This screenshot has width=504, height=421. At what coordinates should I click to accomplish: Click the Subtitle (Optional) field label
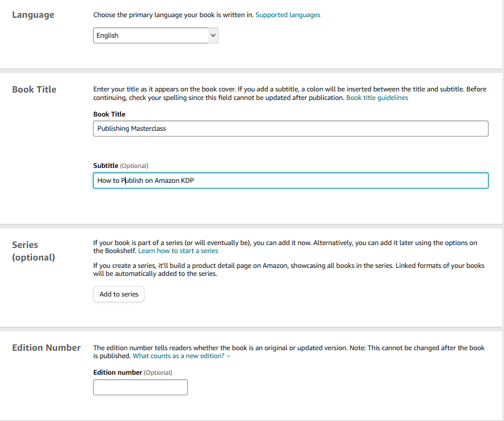120,166
